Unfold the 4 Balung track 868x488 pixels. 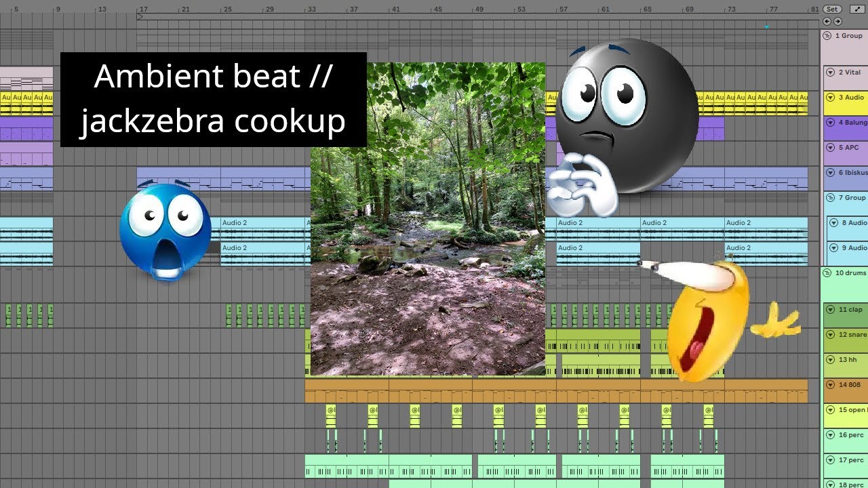pyautogui.click(x=830, y=123)
